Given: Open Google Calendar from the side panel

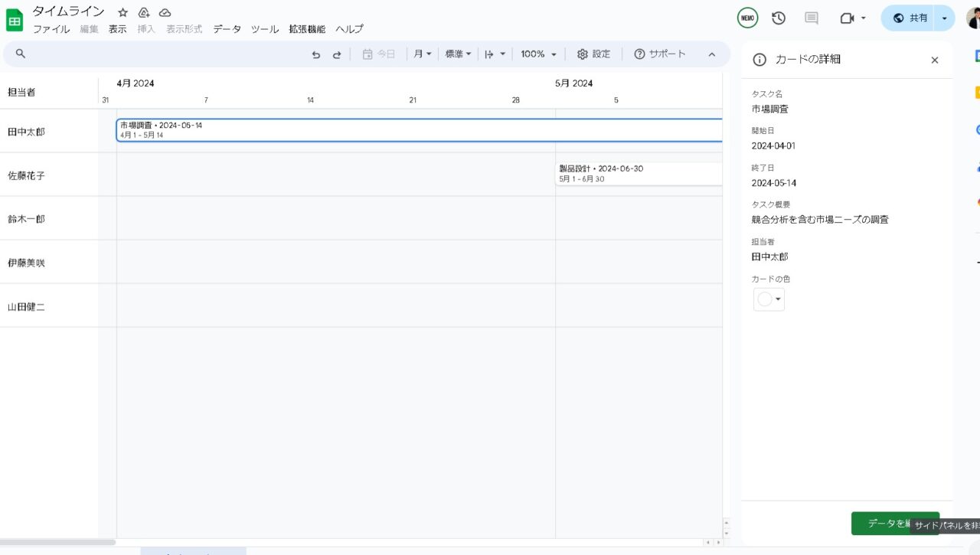Looking at the screenshot, I should click(x=977, y=55).
